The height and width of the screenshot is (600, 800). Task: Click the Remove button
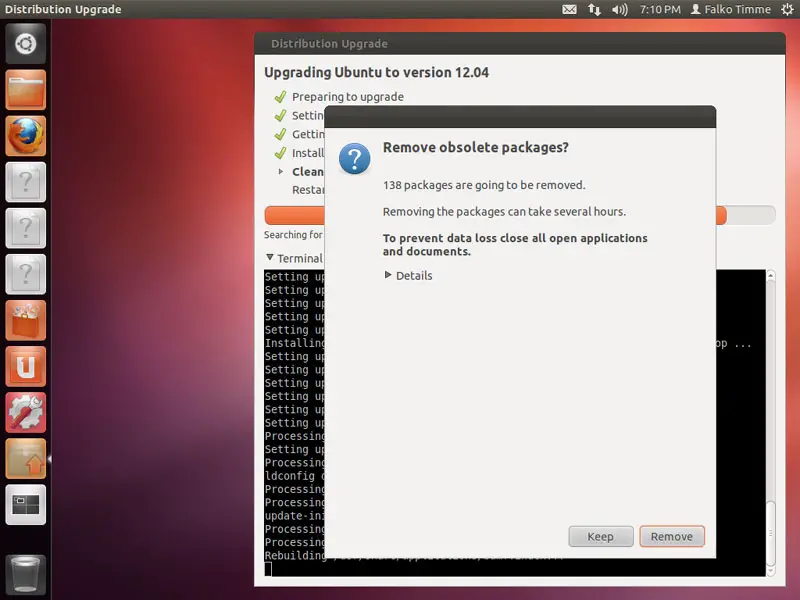pyautogui.click(x=672, y=536)
